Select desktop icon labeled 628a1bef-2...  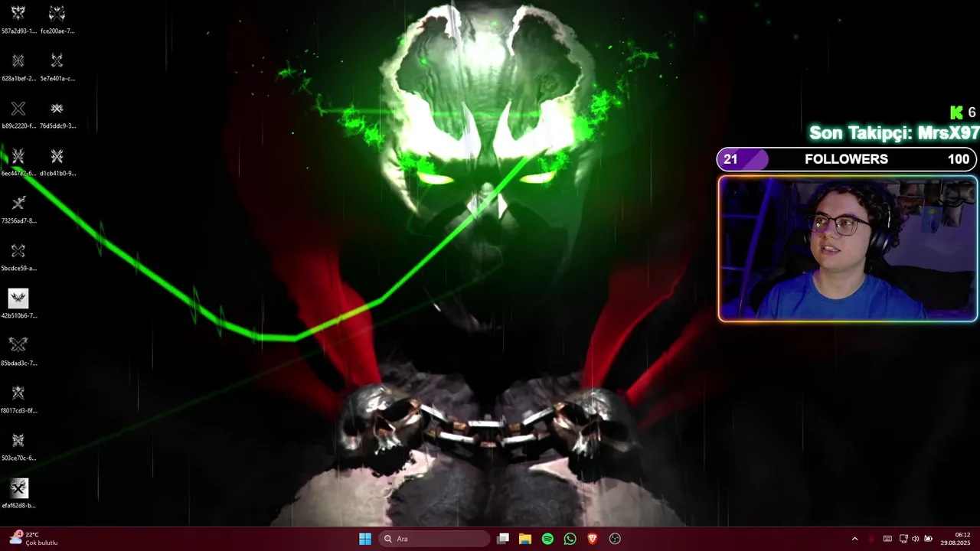click(x=18, y=67)
